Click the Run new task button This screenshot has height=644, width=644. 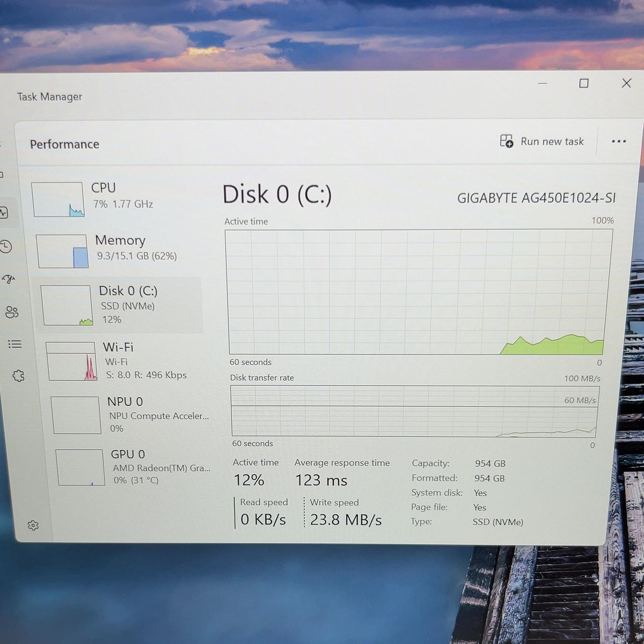tap(541, 141)
